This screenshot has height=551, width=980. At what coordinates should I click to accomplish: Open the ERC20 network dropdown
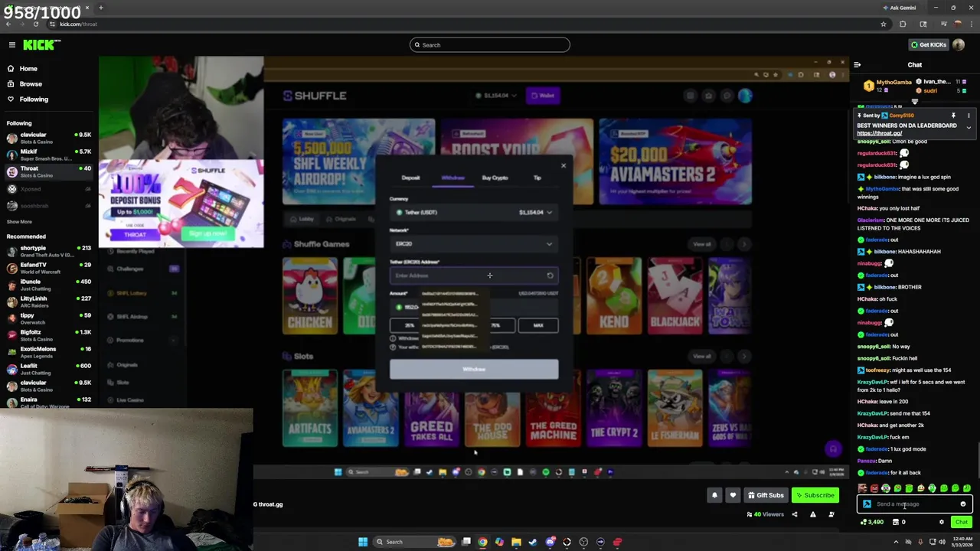[x=474, y=243]
